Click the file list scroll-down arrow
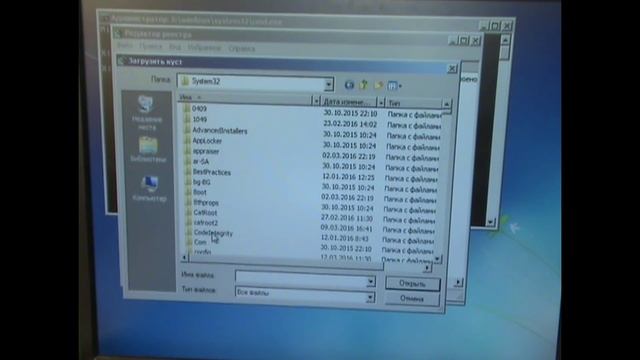640x360 pixels. [x=437, y=259]
